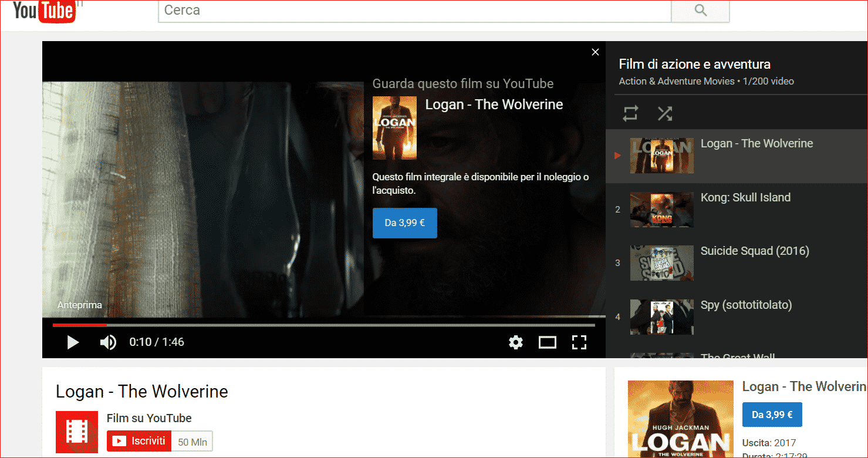Click the 0:10 / 1:46 time display

click(x=157, y=342)
